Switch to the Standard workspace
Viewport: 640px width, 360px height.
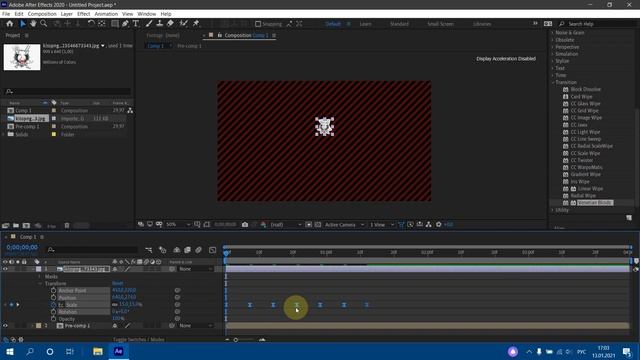[399, 24]
